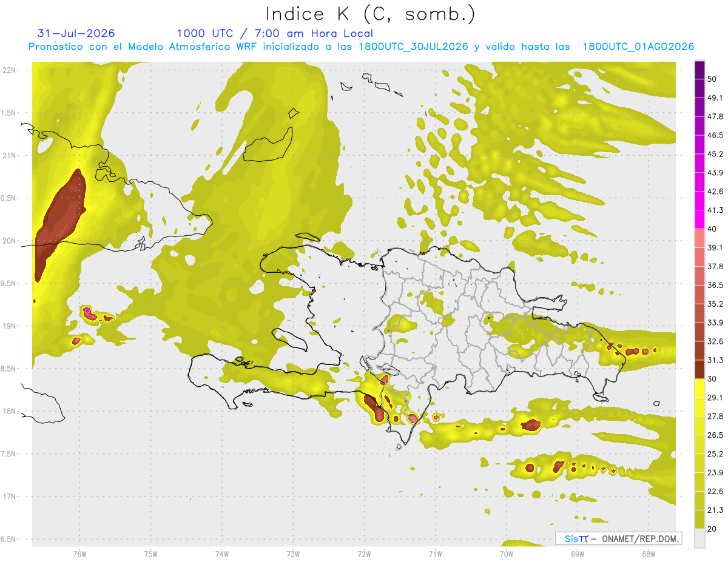Screen dimensions: 728x562
Task: Click the colorbar value 20
Action: coord(713,529)
